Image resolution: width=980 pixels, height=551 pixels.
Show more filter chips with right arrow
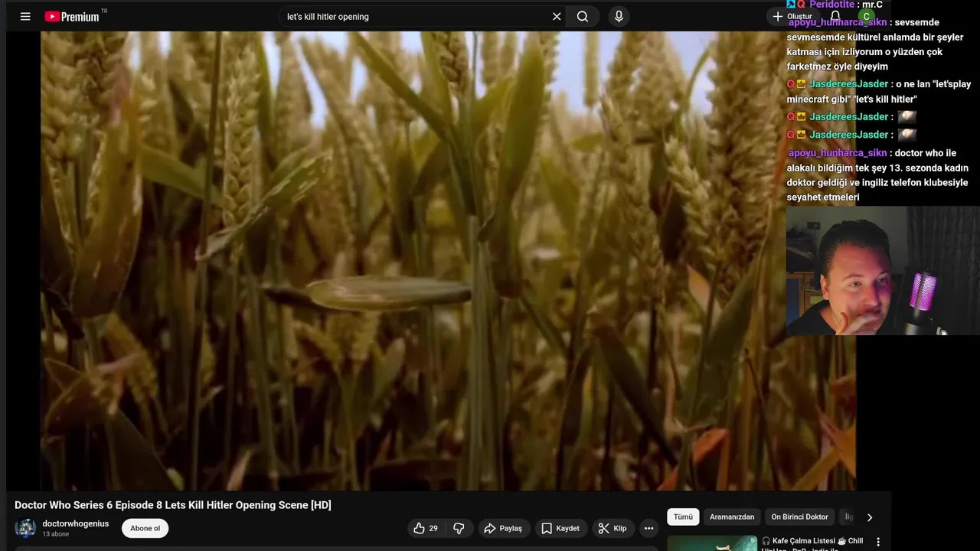point(869,517)
